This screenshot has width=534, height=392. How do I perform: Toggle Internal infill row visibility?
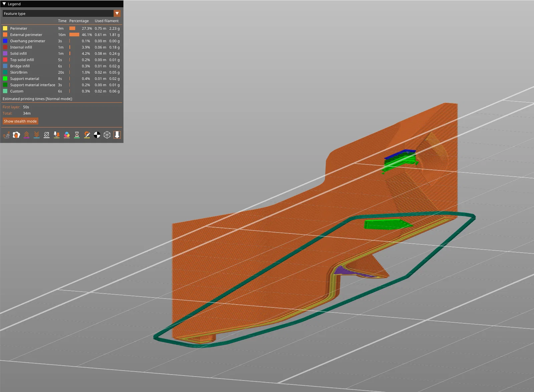(x=62, y=47)
